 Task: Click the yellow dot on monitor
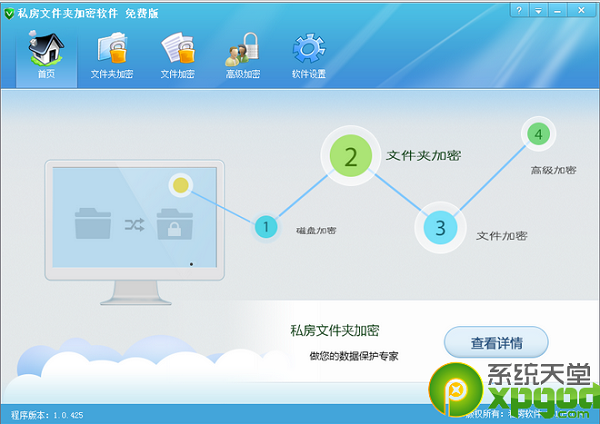(x=181, y=185)
